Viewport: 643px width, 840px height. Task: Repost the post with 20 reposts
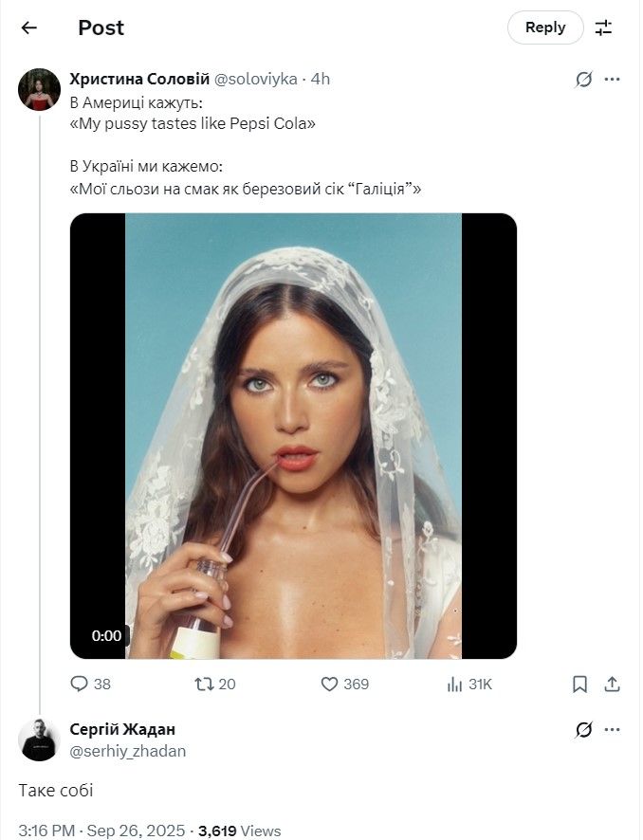tap(203, 684)
